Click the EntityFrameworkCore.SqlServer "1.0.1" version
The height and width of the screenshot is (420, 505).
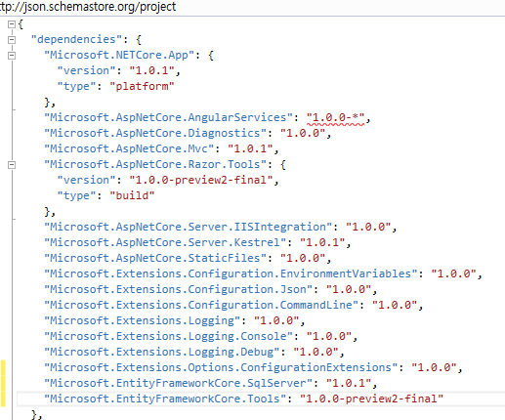[349, 383]
